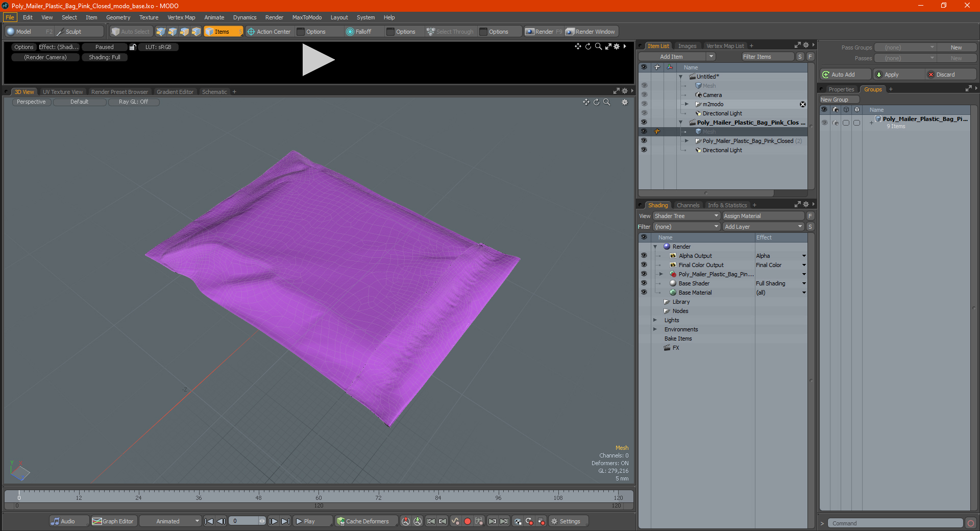
Task: Go to first frame
Action: (209, 521)
